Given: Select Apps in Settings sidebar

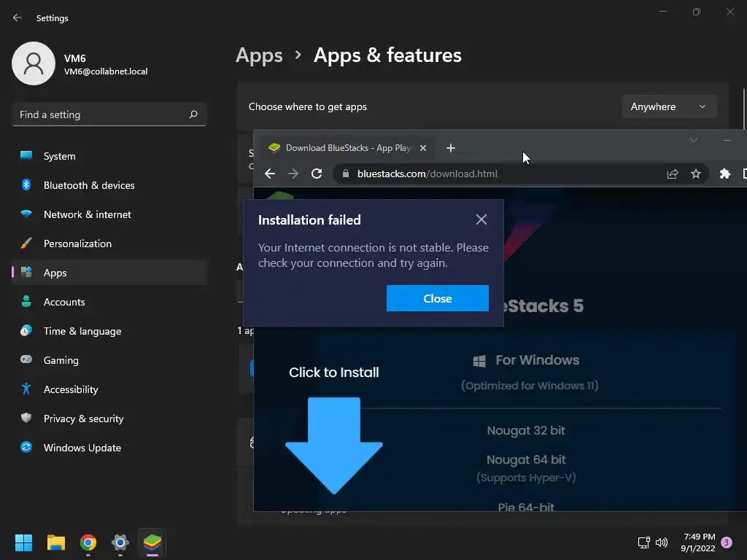Looking at the screenshot, I should point(109,273).
